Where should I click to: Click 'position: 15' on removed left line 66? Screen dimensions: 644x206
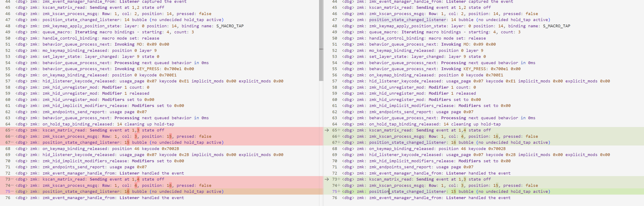click(x=157, y=136)
